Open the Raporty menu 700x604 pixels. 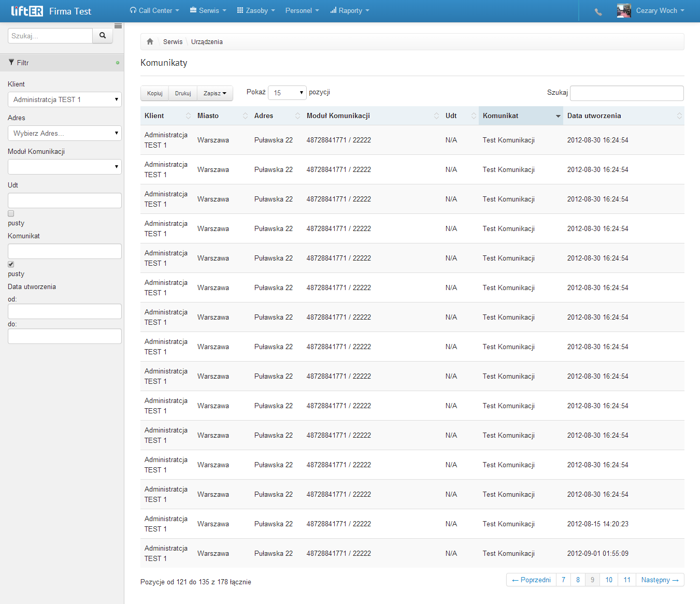pos(350,10)
